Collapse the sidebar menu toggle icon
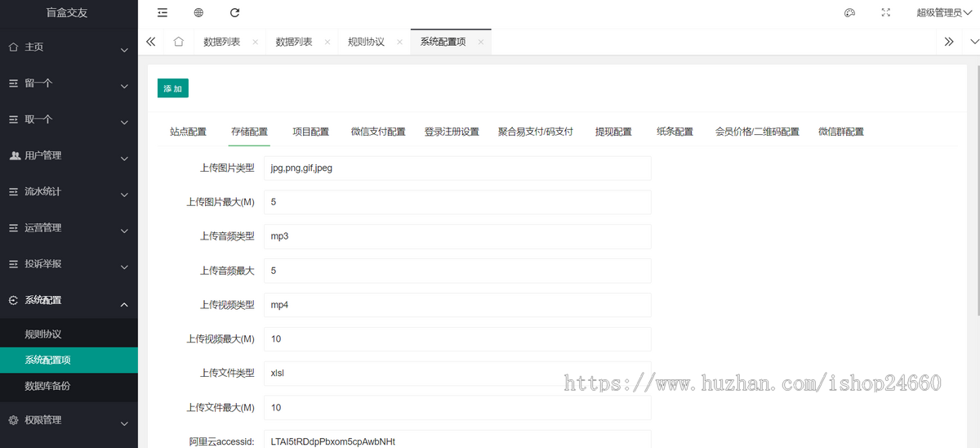The width and height of the screenshot is (980, 448). tap(163, 12)
